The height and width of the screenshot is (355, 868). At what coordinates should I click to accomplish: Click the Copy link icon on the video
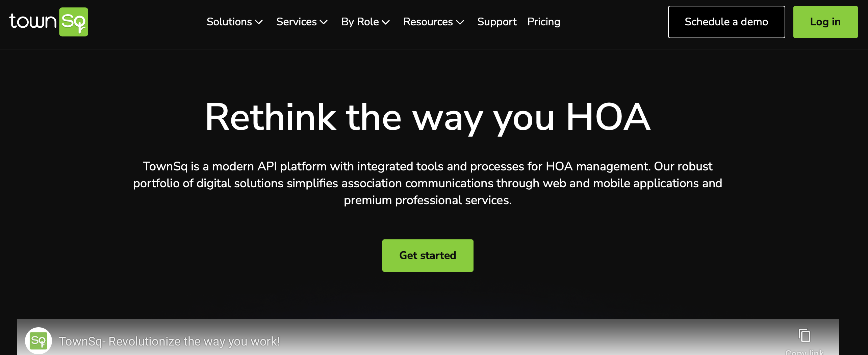click(x=804, y=335)
